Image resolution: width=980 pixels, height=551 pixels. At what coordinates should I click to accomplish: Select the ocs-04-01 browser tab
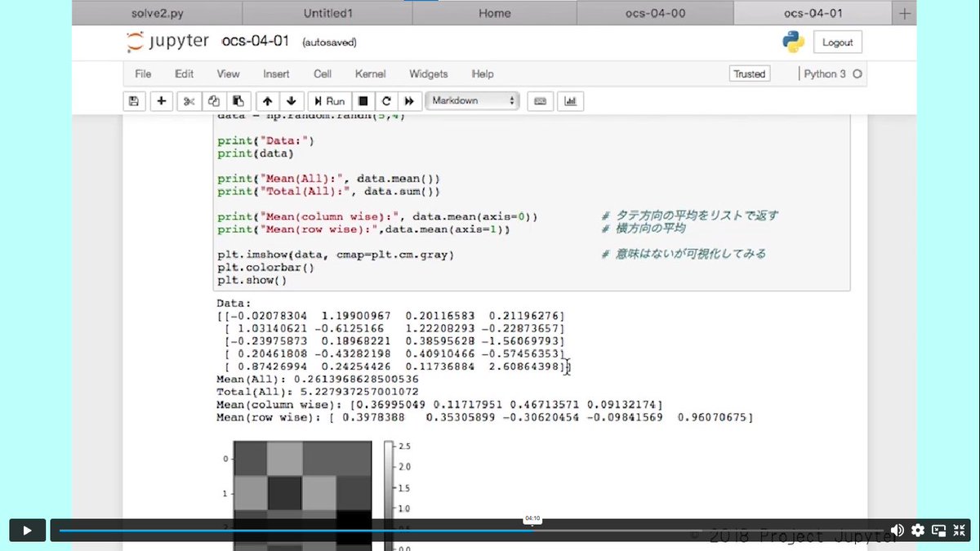[813, 13]
